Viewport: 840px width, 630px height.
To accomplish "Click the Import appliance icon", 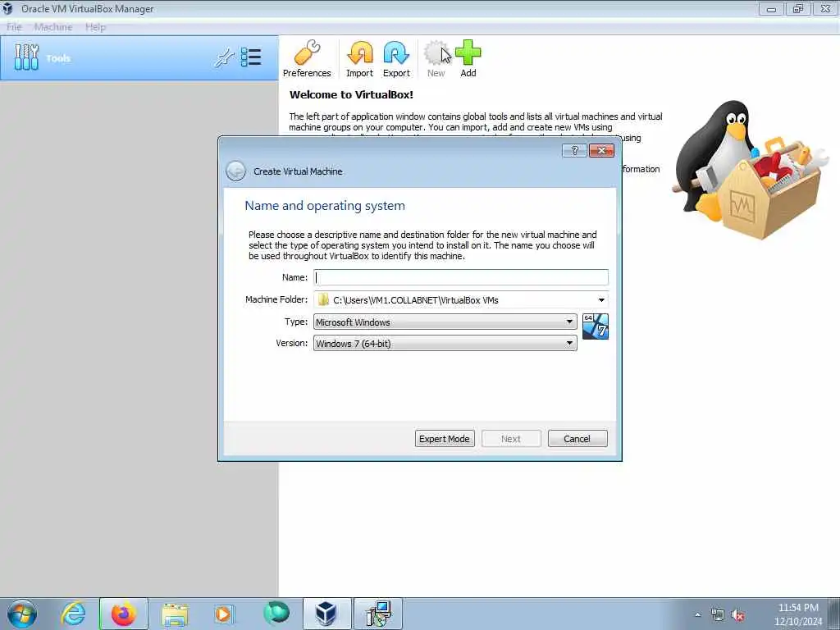I will point(360,53).
